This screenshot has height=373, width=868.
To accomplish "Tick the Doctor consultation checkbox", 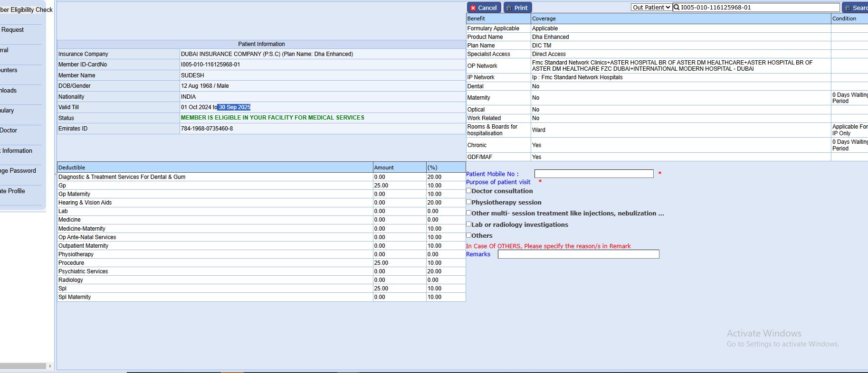I will tap(469, 191).
